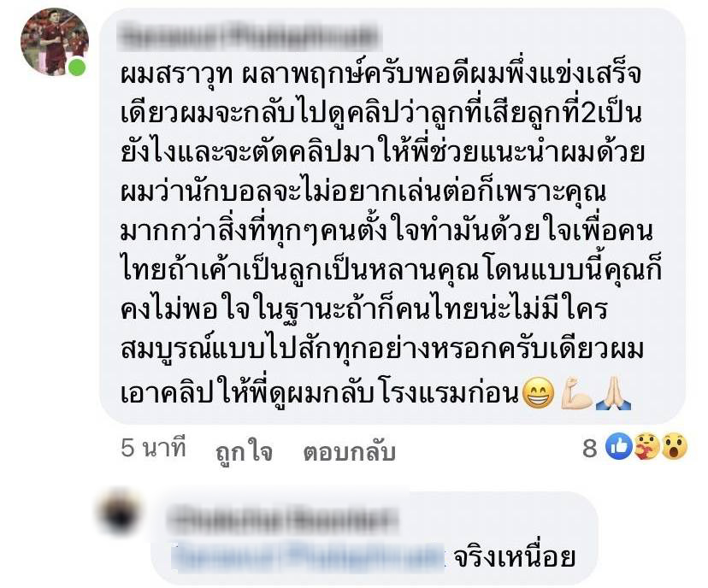Open the first commenter's profile picture
Image resolution: width=708 pixels, height=588 pixels.
(54, 42)
